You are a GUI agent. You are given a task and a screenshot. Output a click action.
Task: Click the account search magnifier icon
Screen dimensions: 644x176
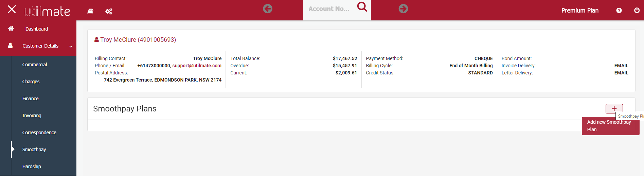(x=362, y=7)
